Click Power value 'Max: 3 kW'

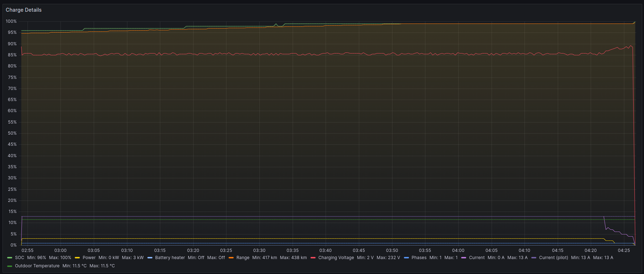pos(133,257)
